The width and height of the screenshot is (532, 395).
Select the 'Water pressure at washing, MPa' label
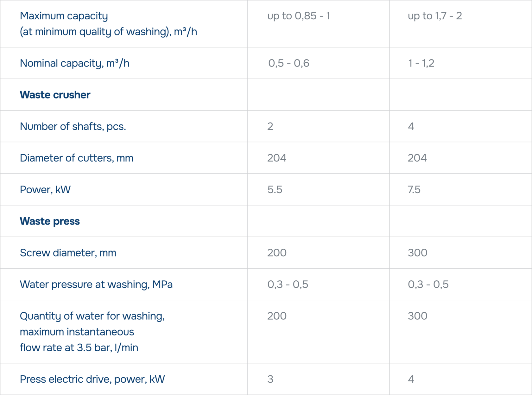coord(96,284)
